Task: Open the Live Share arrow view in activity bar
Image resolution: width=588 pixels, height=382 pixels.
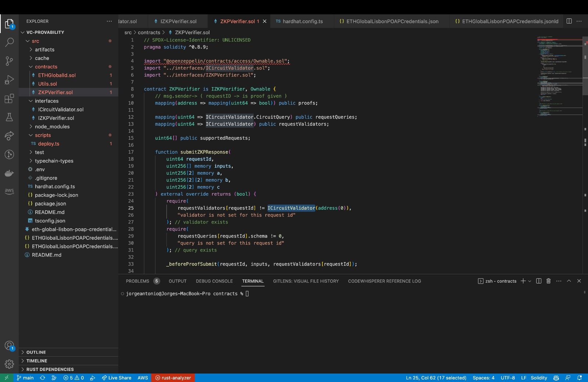Action: point(9,136)
